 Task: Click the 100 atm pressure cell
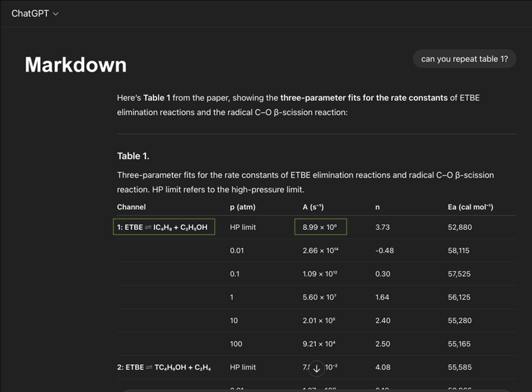point(235,344)
